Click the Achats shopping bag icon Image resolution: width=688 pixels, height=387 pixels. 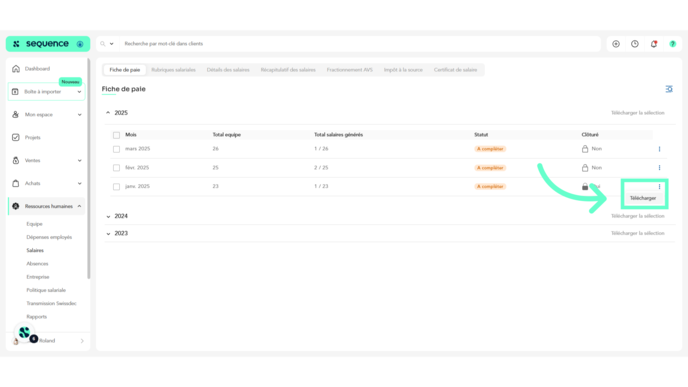(x=16, y=183)
